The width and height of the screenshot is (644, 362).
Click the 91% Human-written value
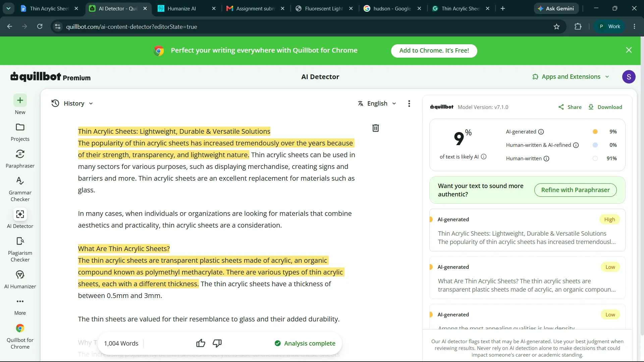tap(611, 159)
